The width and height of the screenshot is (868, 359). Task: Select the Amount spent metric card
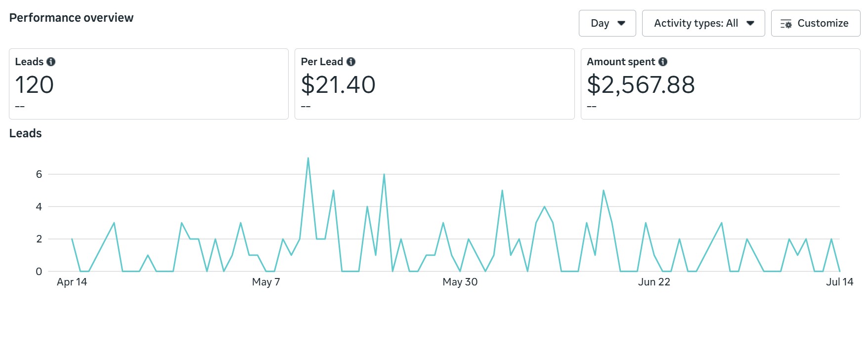(720, 84)
